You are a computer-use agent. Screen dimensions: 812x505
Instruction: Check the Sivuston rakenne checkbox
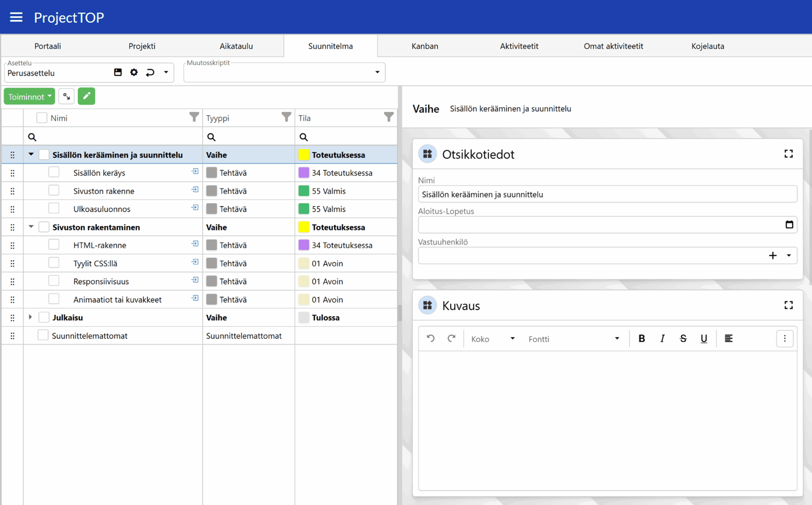tap(54, 191)
